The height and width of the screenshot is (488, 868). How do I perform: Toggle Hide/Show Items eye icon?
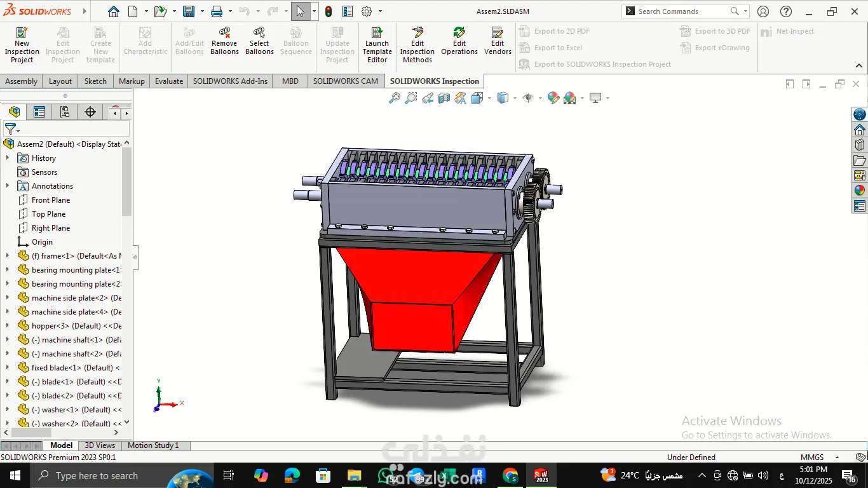(528, 98)
